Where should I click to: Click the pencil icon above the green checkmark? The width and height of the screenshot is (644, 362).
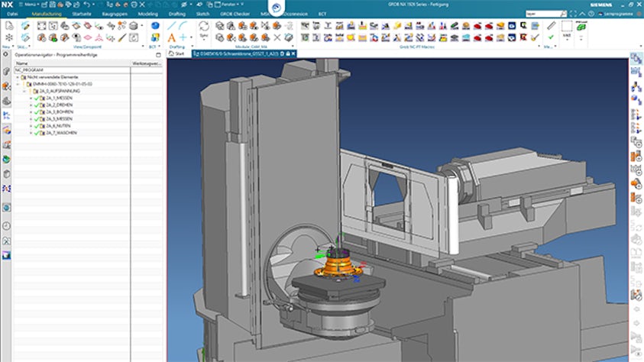pos(551,26)
